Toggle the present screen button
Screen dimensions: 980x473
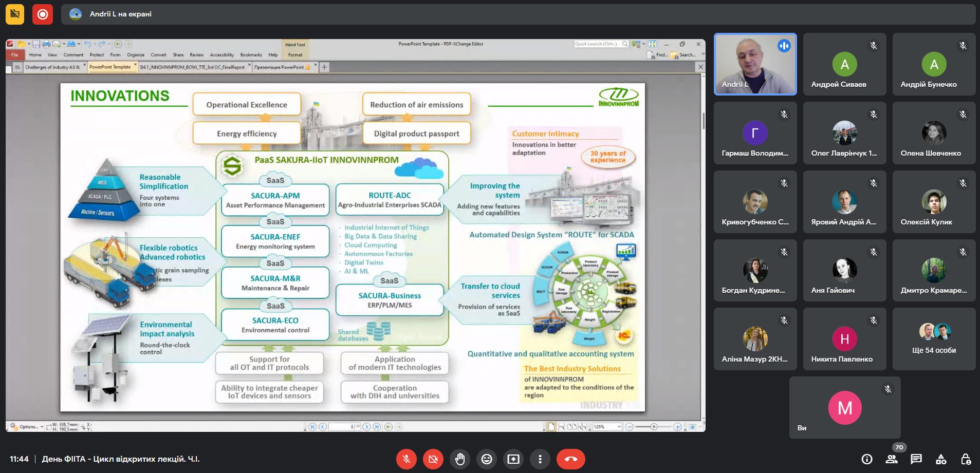click(513, 459)
